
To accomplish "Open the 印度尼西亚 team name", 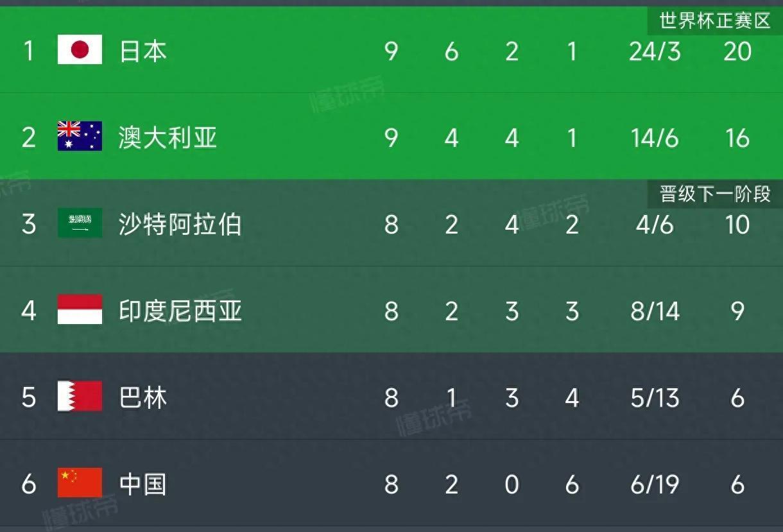I will (180, 311).
